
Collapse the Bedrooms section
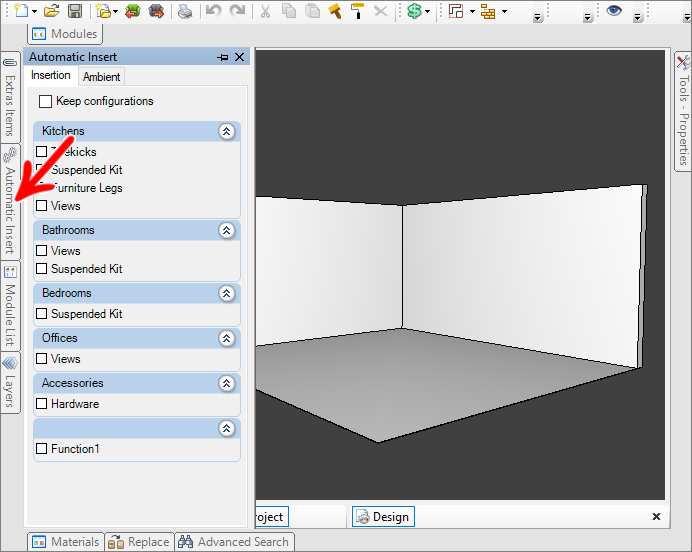tap(226, 293)
